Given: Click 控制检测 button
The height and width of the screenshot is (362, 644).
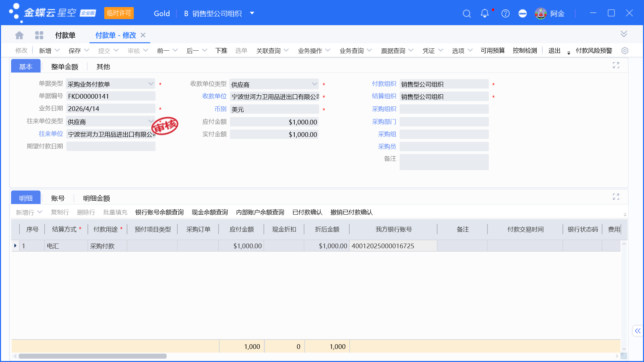Looking at the screenshot, I should [525, 50].
